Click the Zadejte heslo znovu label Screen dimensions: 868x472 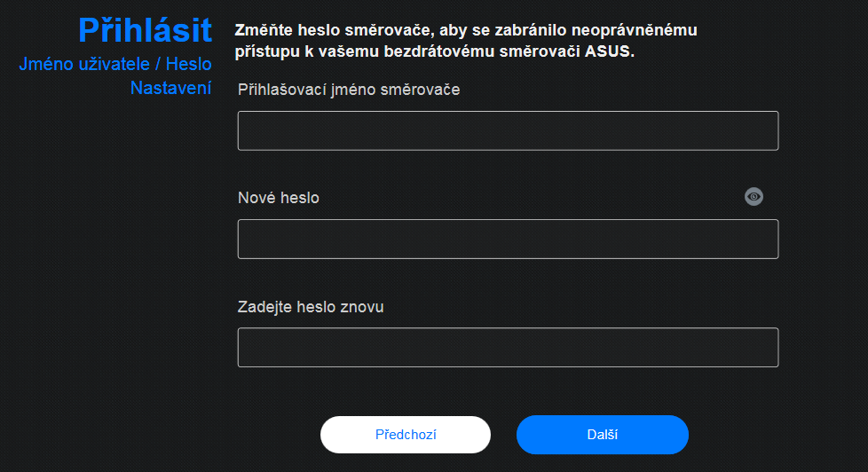click(311, 307)
